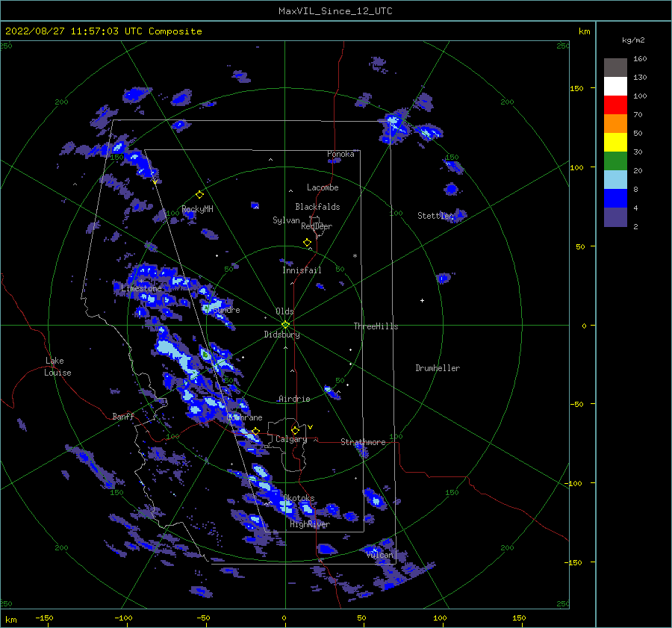Click the yellow diamond marker near RockyMH
This screenshot has height=628, width=672.
point(199,195)
